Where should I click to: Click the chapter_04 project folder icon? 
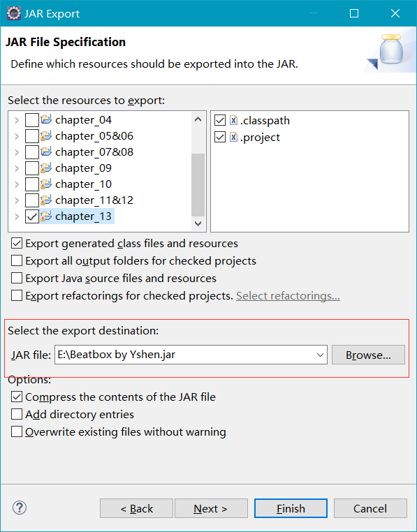[46, 119]
